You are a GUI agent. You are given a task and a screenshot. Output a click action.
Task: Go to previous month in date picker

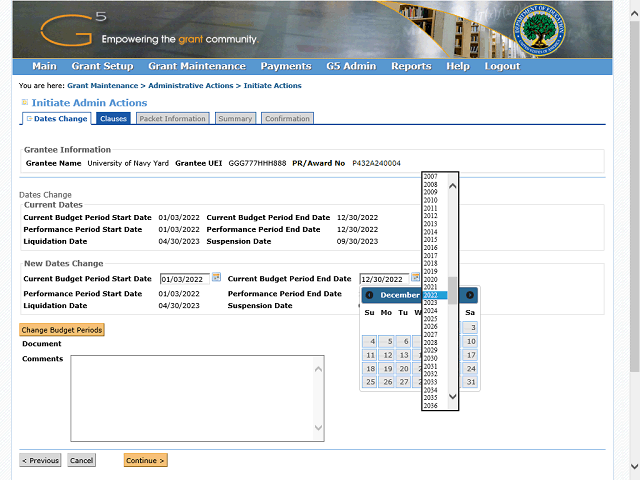click(369, 295)
